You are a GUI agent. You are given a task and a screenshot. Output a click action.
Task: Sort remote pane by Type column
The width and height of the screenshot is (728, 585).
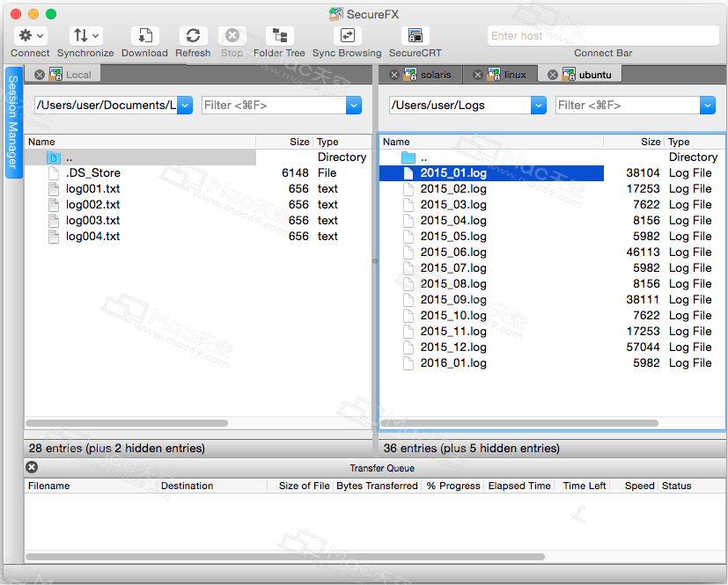pyautogui.click(x=695, y=142)
